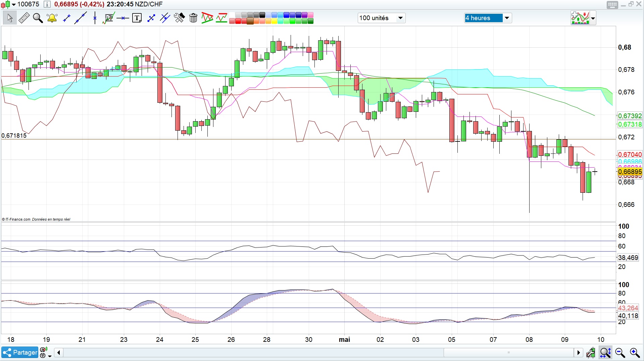Viewport: 644px width, 361px height.
Task: Pick the pink color swatch
Action: click(x=310, y=15)
